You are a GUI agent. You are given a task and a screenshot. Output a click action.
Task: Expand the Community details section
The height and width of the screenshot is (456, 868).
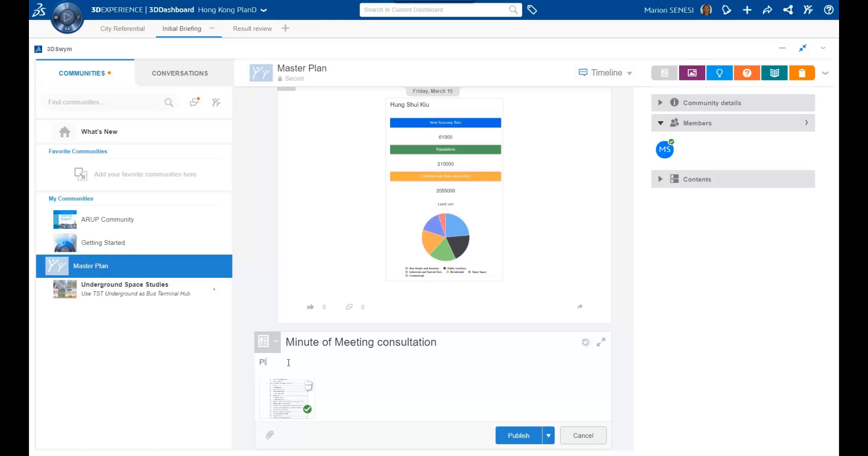click(x=660, y=103)
